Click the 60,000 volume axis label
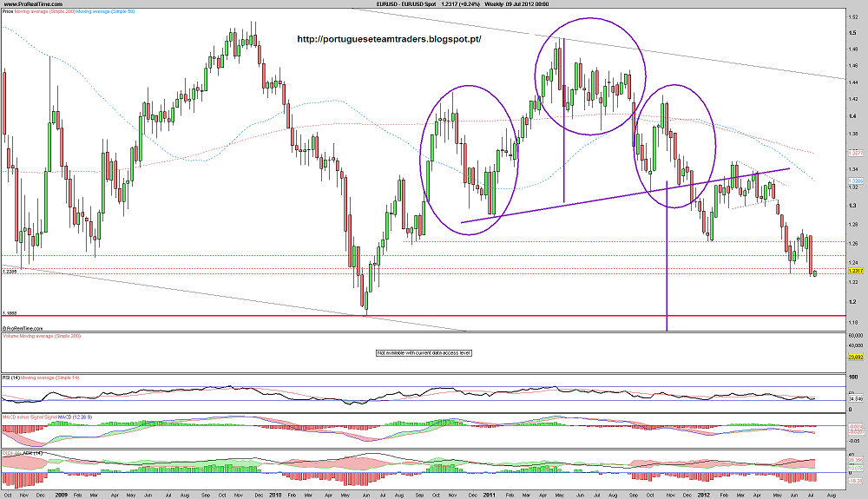 (x=855, y=336)
